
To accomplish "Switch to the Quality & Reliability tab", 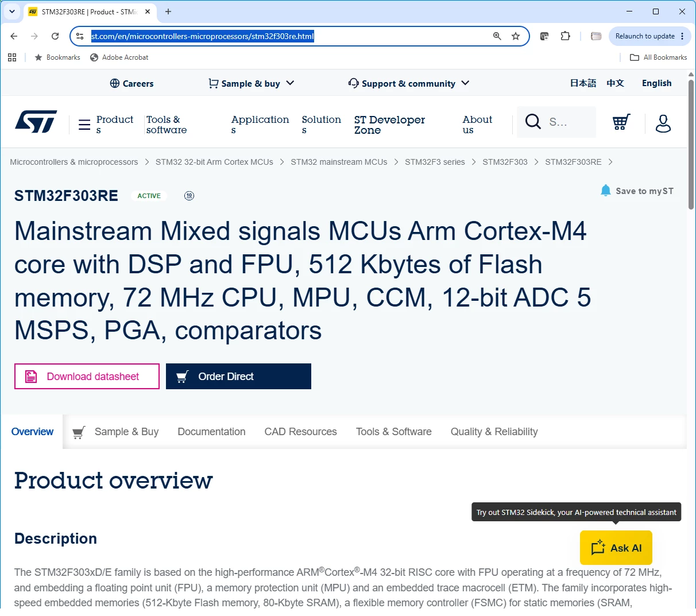I will (494, 432).
